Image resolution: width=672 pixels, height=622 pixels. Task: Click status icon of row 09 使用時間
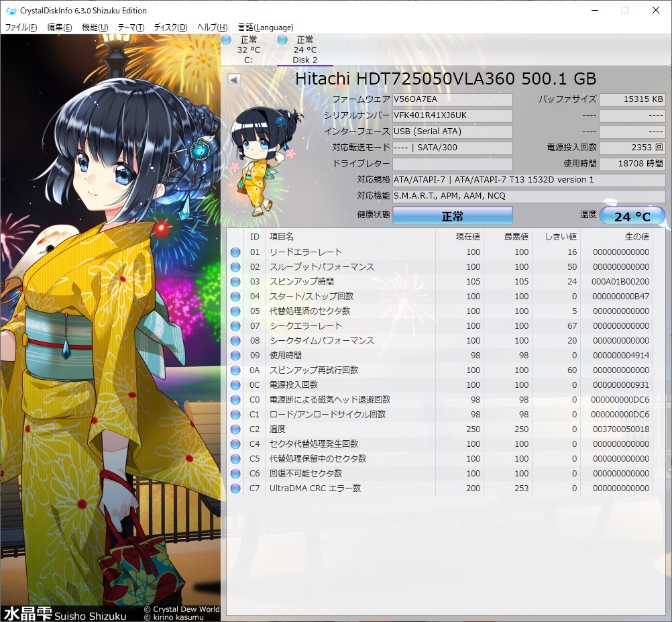[x=235, y=356]
